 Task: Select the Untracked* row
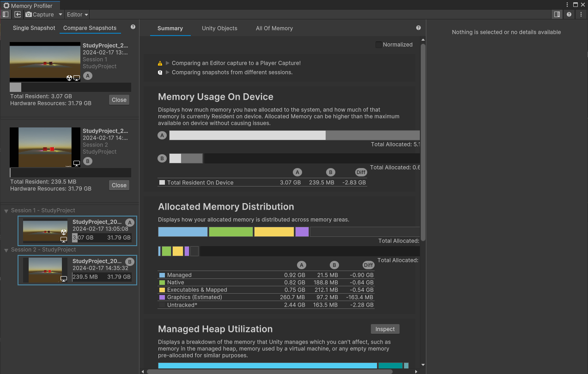[266, 305]
